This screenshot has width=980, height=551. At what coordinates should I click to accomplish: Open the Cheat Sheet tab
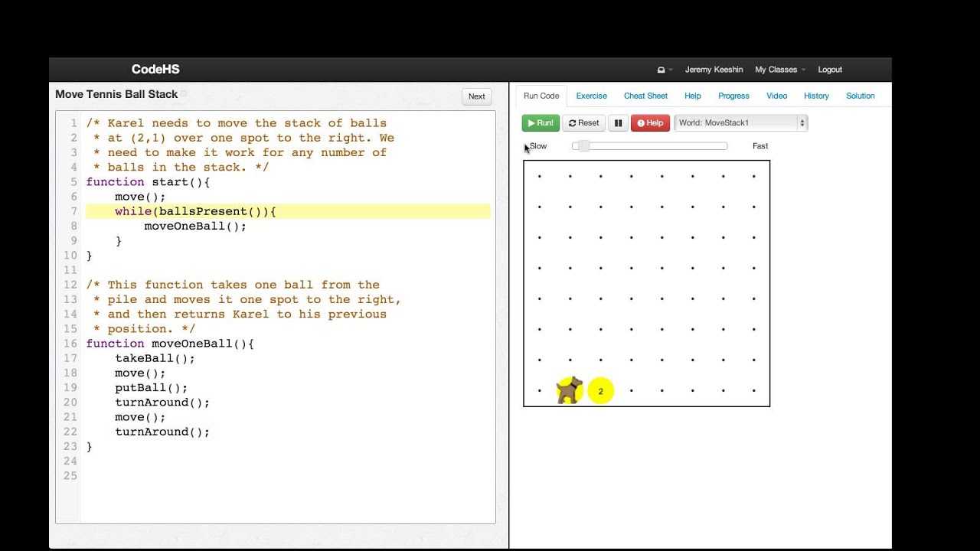tap(645, 96)
